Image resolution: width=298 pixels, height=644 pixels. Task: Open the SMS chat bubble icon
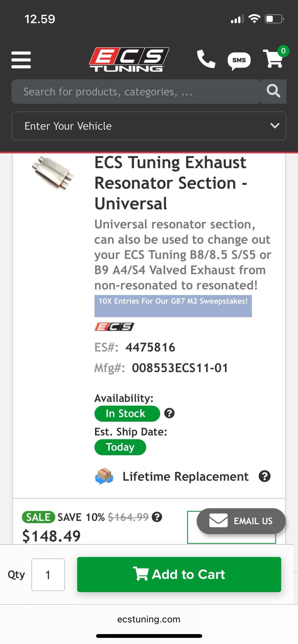[239, 60]
